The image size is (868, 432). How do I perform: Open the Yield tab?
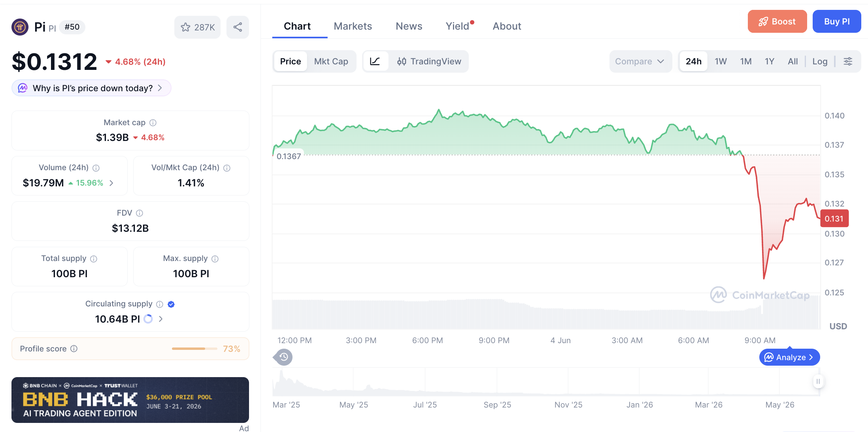point(458,26)
